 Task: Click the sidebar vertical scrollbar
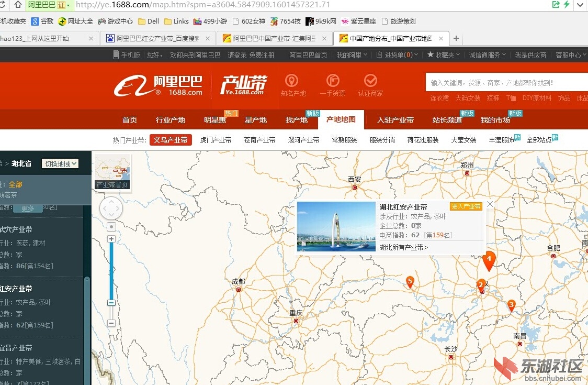click(x=87, y=330)
